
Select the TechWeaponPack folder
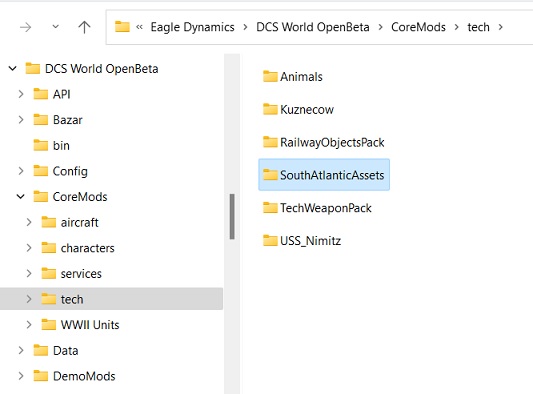[317, 208]
